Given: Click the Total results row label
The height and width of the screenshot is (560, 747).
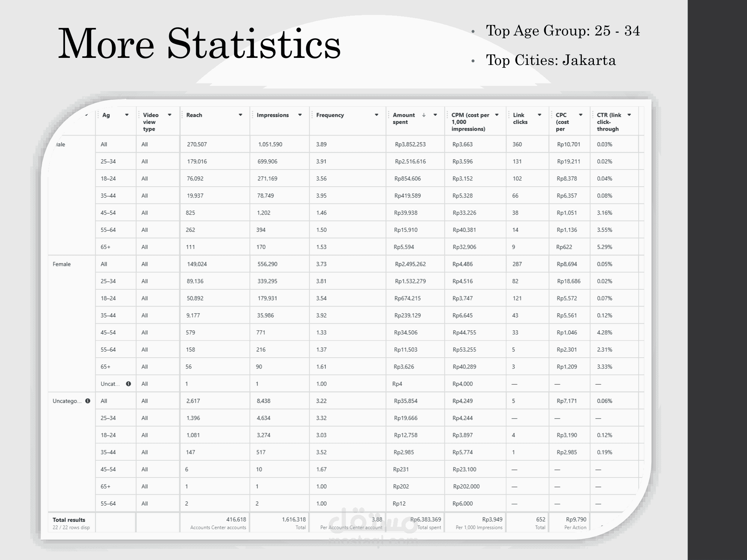Looking at the screenshot, I should (x=69, y=520).
